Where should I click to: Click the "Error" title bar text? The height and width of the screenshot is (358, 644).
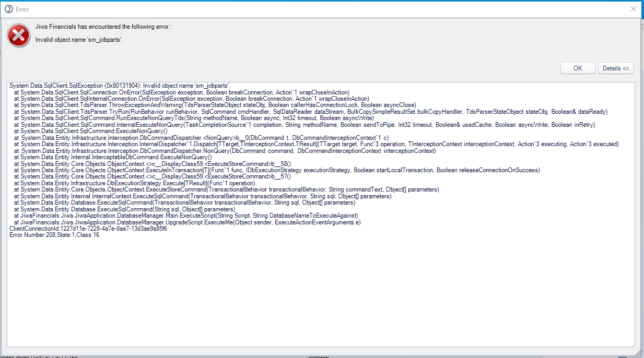[x=22, y=9]
